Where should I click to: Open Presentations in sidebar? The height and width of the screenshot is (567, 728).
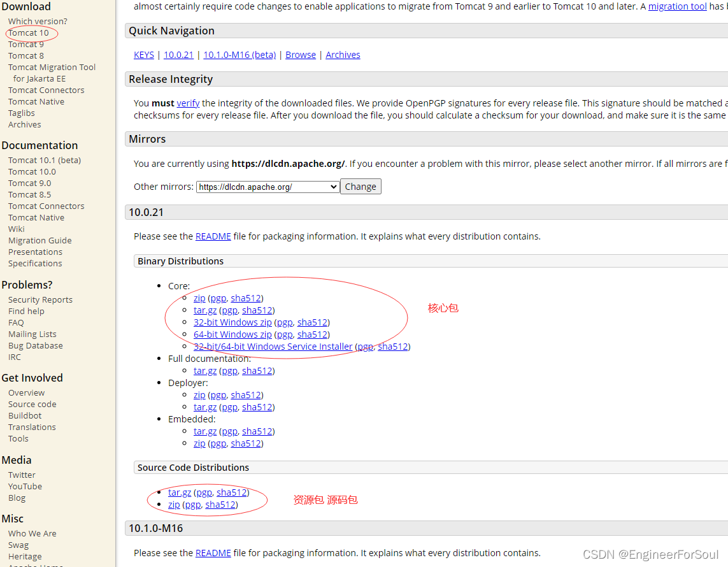[x=35, y=252]
